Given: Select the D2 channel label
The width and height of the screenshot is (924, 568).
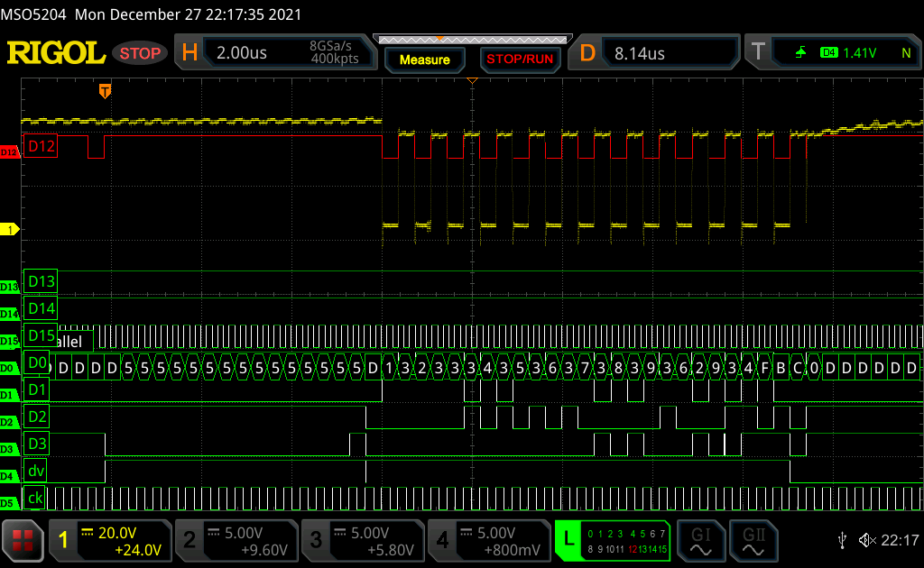Looking at the screenshot, I should point(36,417).
